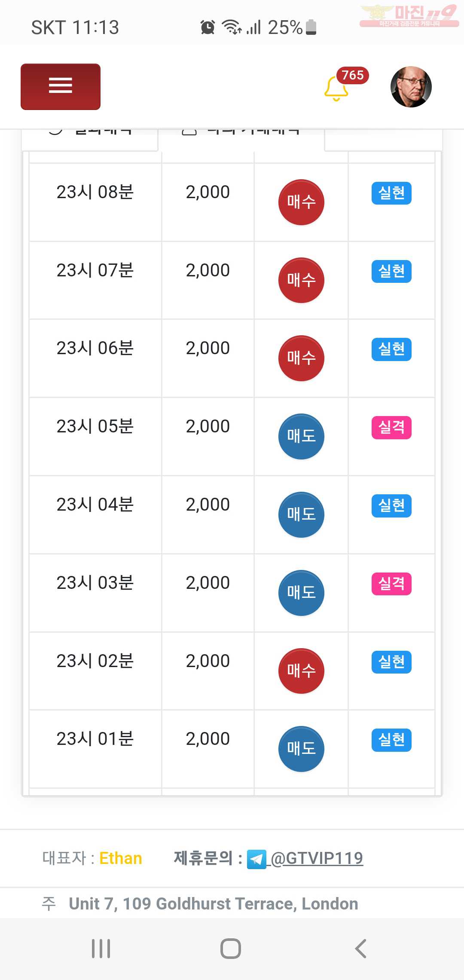The image size is (464, 980).
Task: Open the Android recent apps button
Action: pos(101,949)
